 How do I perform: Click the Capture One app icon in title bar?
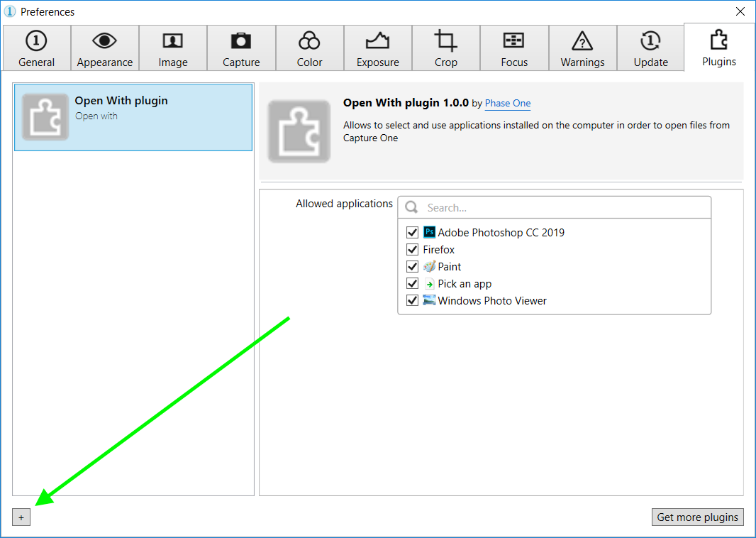(10, 11)
